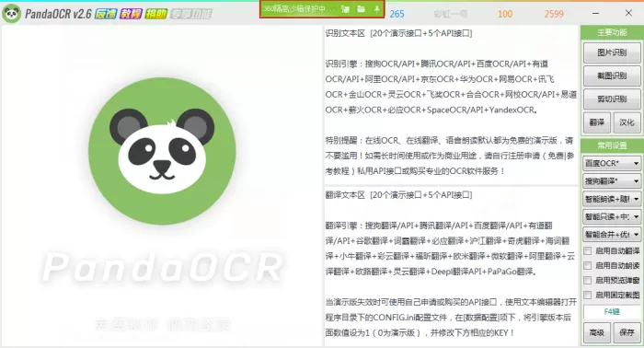The height and width of the screenshot is (348, 644).
Task: Open the 搜狗翻译* translation engine dropdown
Action: (612, 181)
